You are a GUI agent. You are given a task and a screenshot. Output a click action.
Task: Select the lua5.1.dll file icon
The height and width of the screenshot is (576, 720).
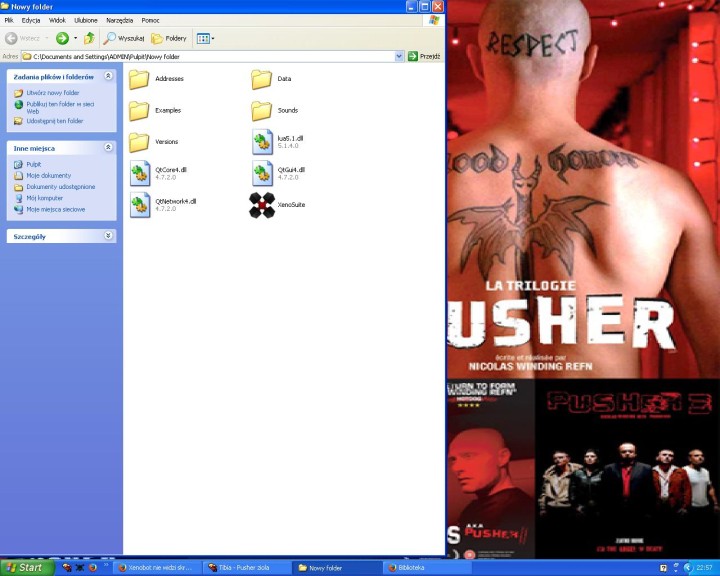(262, 142)
